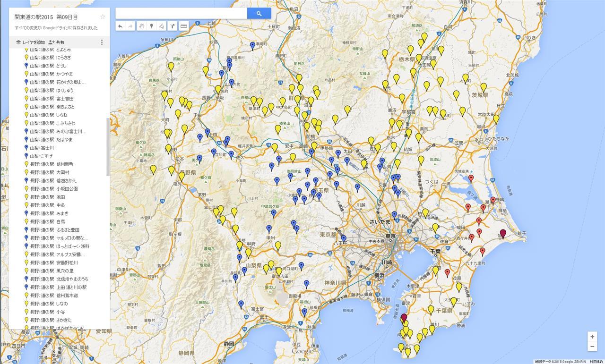Select list item 道の駅 信州新町
This screenshot has height=364, width=605.
point(52,164)
